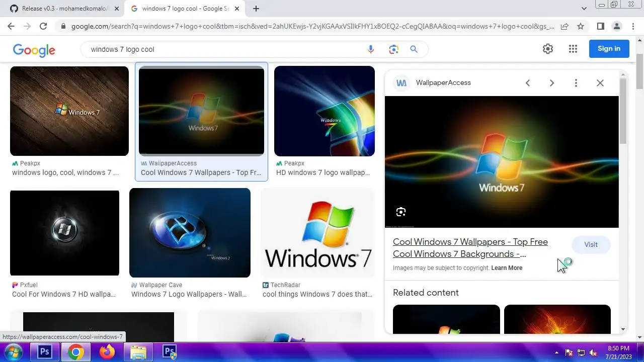
Task: Open first related content thumbnail
Action: (446, 319)
